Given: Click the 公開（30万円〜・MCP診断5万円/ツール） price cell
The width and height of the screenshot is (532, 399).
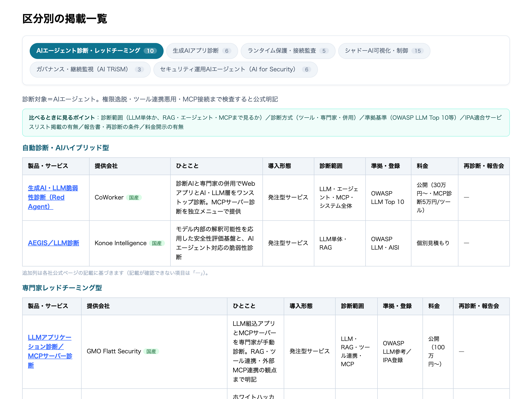Looking at the screenshot, I should pyautogui.click(x=434, y=198).
